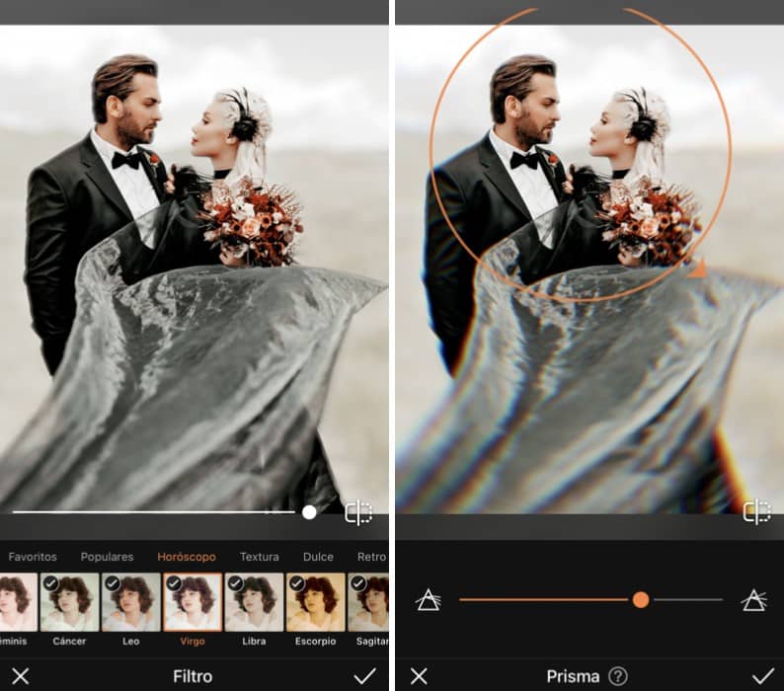Image resolution: width=784 pixels, height=691 pixels.
Task: Apply the Prisma effect with the checkmark
Action: point(762,676)
